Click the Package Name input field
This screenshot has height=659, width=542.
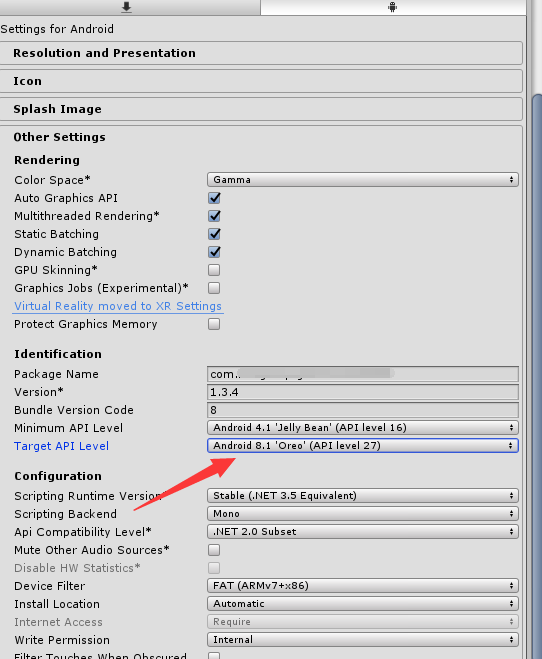363,374
